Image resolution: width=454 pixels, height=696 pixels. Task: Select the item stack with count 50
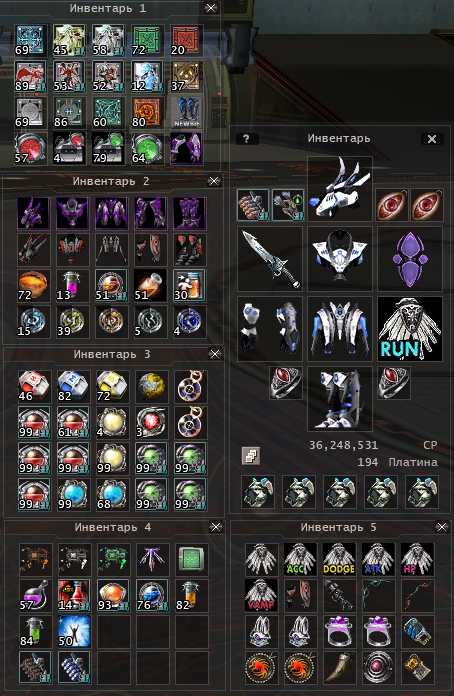(74, 632)
